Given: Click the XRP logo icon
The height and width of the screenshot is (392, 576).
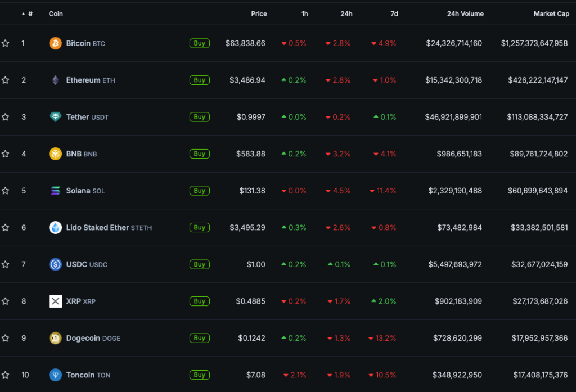Looking at the screenshot, I should pyautogui.click(x=55, y=301).
